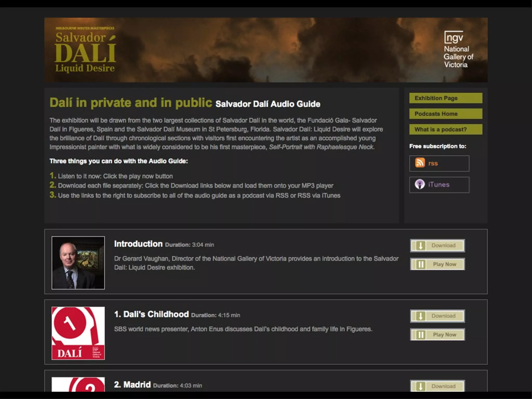
Task: Click the pause icon for Dali's Childhood
Action: (421, 335)
